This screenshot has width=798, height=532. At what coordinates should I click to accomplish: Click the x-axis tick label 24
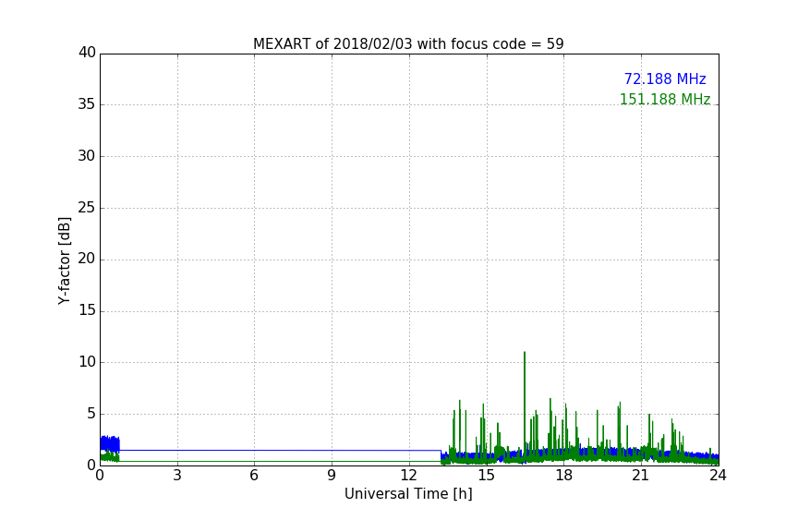pyautogui.click(x=718, y=476)
